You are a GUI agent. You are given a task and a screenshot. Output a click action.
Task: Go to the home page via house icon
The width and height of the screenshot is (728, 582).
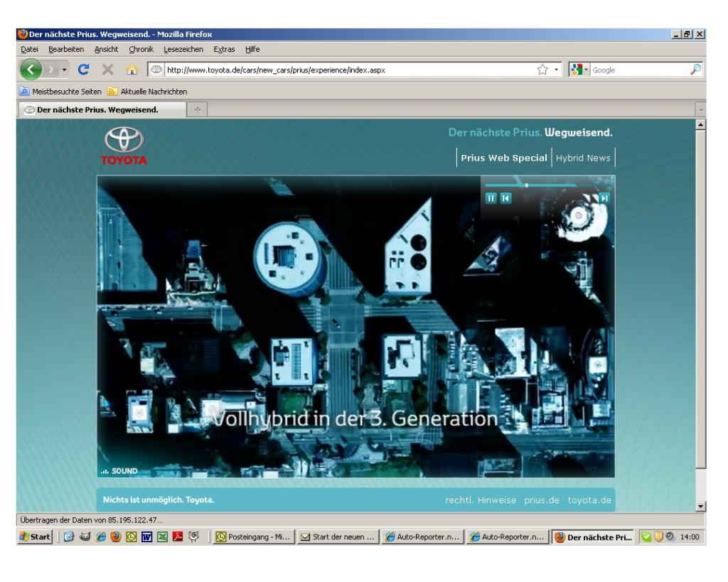(x=132, y=70)
